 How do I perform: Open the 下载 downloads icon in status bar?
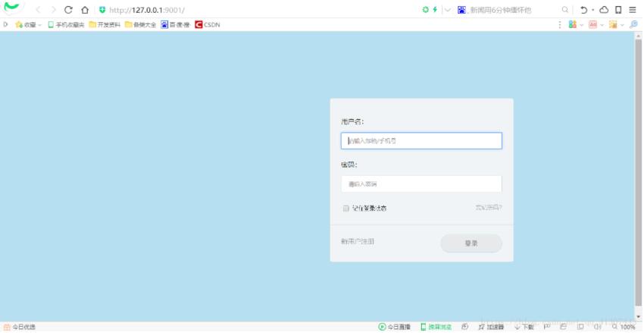tap(524, 327)
